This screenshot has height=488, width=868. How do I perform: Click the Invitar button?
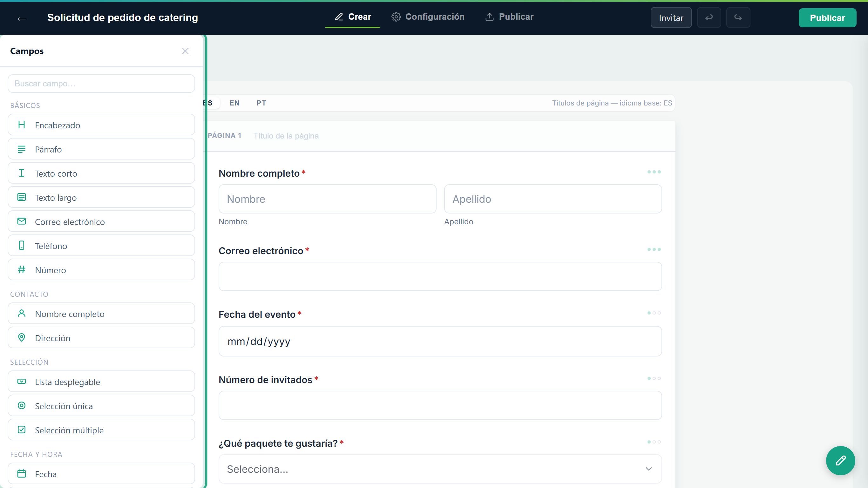(671, 17)
